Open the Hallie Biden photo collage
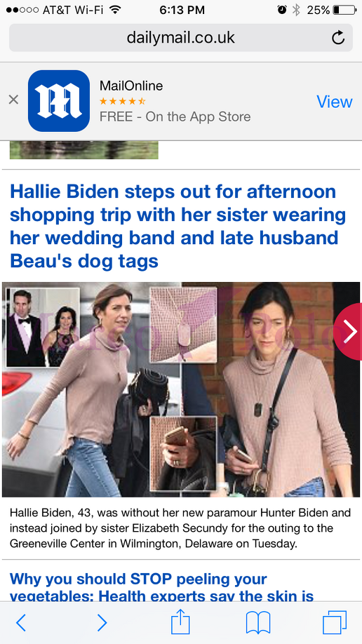This screenshot has width=362, height=644. point(181,389)
